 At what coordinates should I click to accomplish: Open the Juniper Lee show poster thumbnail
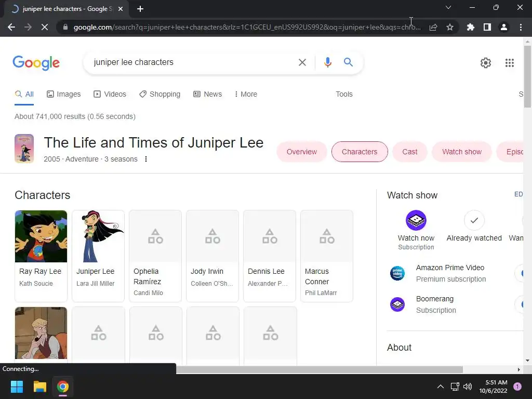(24, 149)
